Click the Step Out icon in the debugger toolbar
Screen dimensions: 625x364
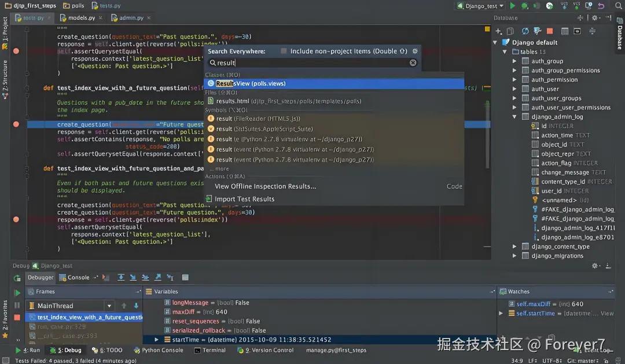tap(158, 278)
